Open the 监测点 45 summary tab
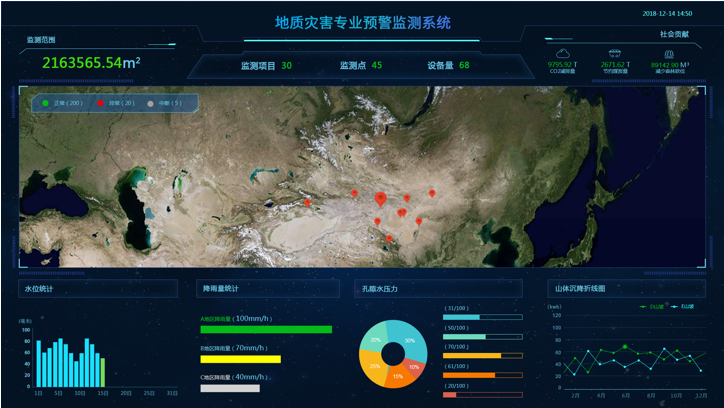This screenshot has width=724, height=408. [361, 66]
